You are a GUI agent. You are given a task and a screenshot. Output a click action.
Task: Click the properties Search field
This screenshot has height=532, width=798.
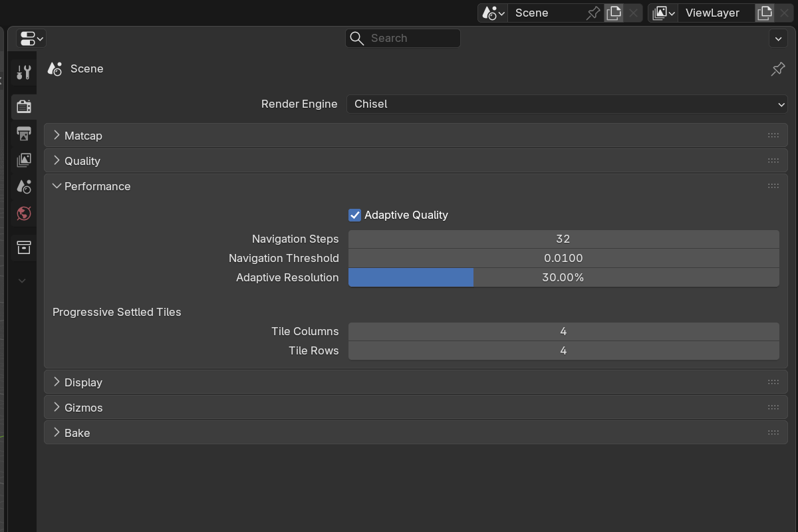click(x=403, y=38)
